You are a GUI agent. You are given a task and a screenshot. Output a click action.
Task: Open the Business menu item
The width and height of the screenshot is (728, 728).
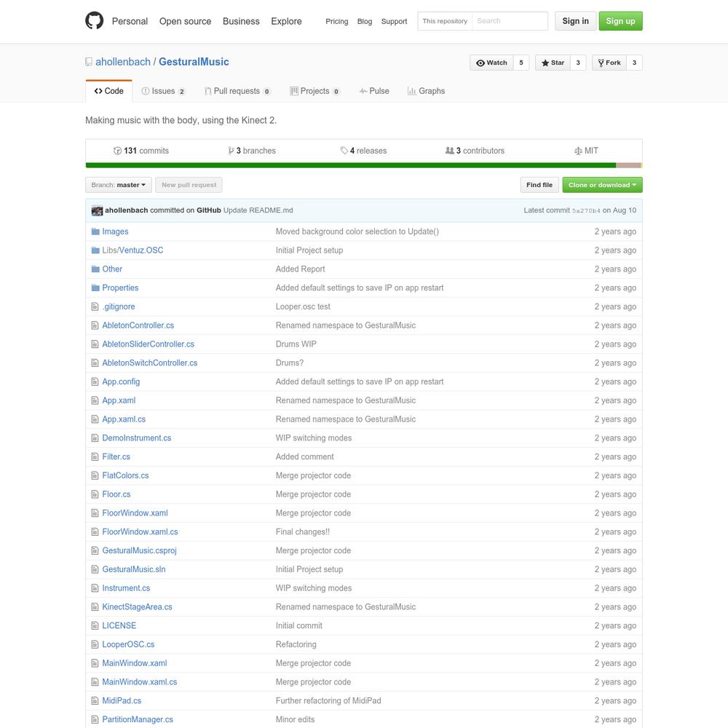point(241,21)
